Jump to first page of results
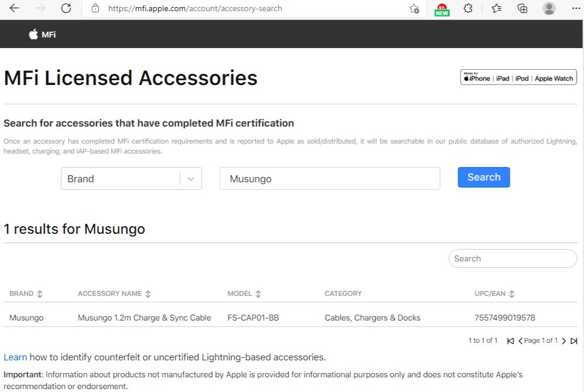The width and height of the screenshot is (584, 392). pos(511,340)
